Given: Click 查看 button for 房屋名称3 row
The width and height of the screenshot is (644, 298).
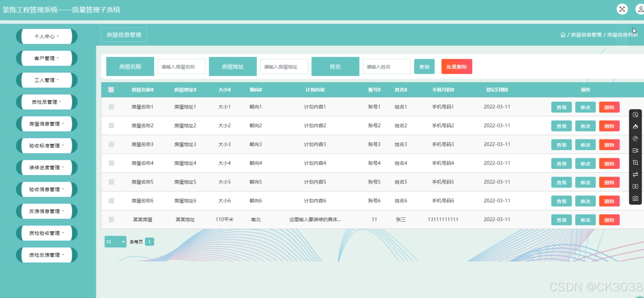Looking at the screenshot, I should tap(561, 145).
